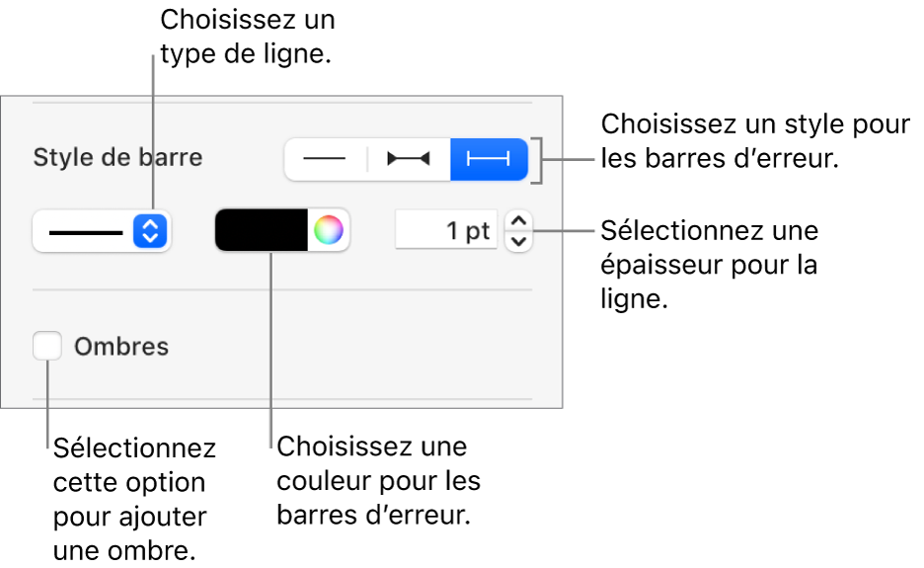Click the 'Choisissez un type de ligne' callout
The image size is (924, 568).
(x=247, y=38)
